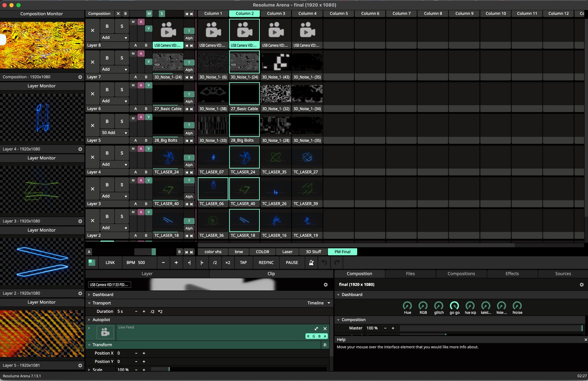
Task: Trigger Column 3 header
Action: [x=276, y=14]
